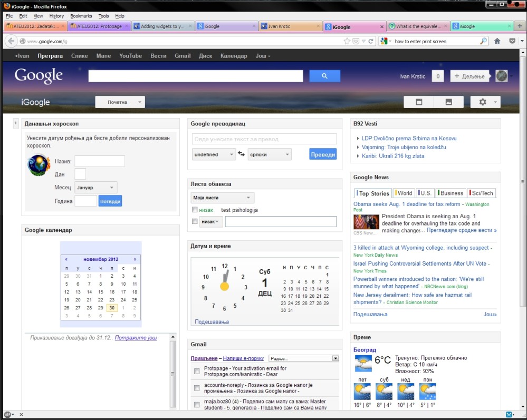Image resolution: width=527 pixels, height=420 pixels.
Task: Click the main Google search field
Action: tap(196, 76)
